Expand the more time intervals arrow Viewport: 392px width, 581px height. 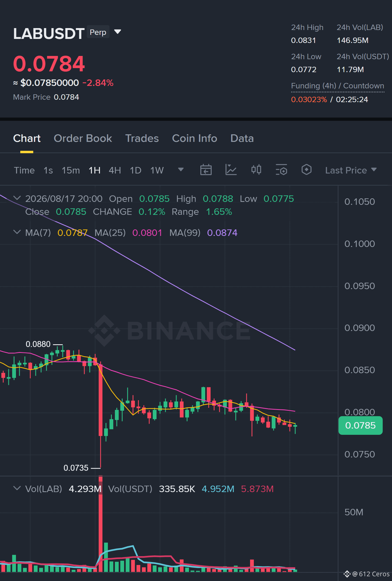pyautogui.click(x=181, y=170)
